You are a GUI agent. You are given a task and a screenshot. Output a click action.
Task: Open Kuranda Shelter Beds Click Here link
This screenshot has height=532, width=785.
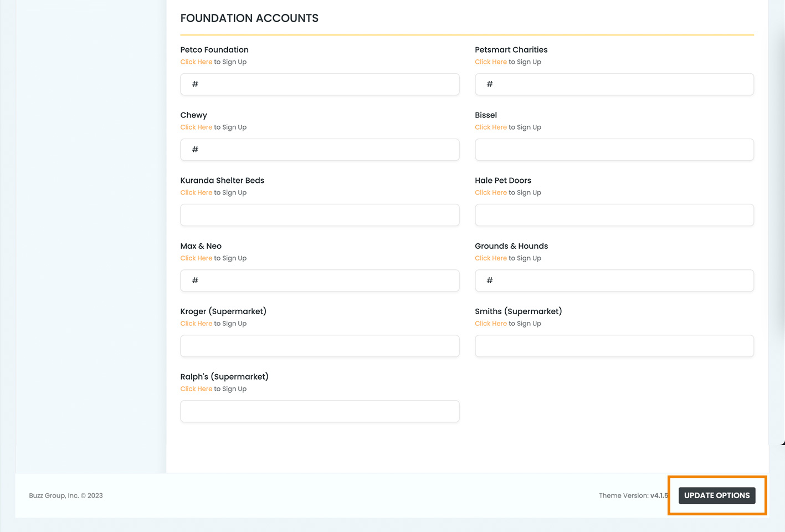196,193
